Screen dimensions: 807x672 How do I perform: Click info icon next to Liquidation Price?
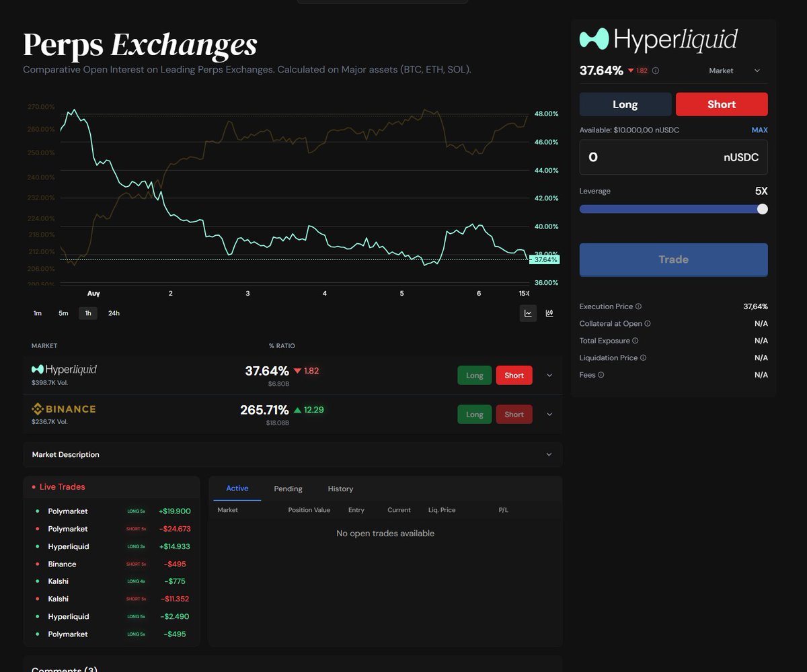[644, 358]
